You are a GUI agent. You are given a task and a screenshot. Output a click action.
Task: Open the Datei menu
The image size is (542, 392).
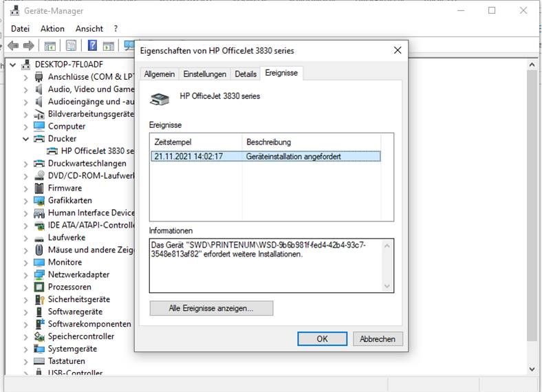click(20, 29)
